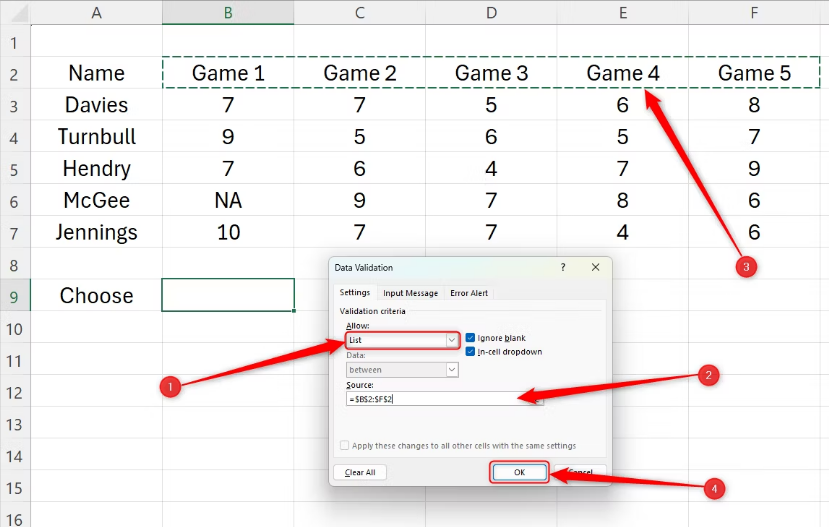
Task: Toggle the In-cell dropdown checkbox
Action: (x=470, y=352)
